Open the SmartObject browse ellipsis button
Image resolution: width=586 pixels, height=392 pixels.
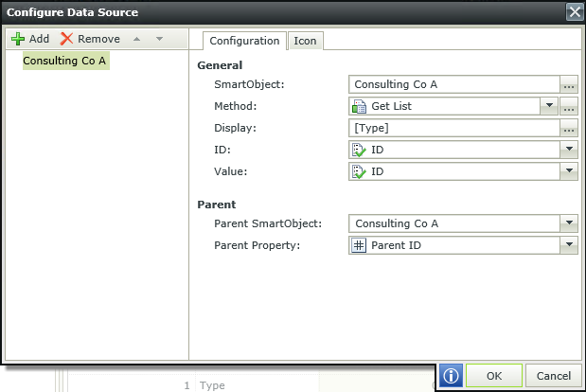569,85
